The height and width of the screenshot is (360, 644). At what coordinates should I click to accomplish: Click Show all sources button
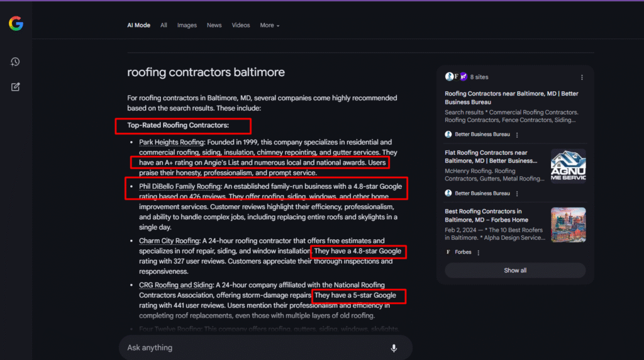(515, 271)
